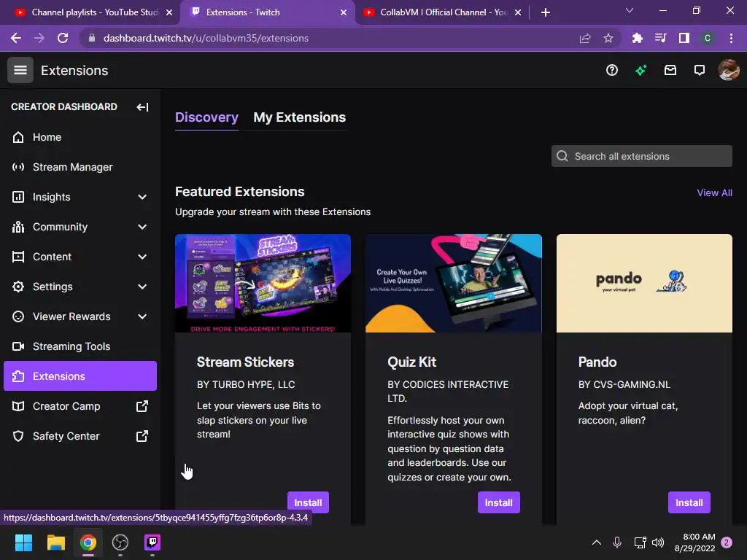Screen dimensions: 747x560
Task: Click the Viewer Rewards sidebar icon
Action: click(x=18, y=316)
